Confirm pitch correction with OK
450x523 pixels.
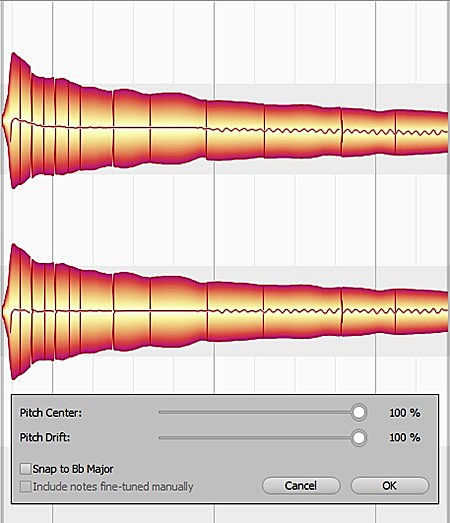(389, 486)
